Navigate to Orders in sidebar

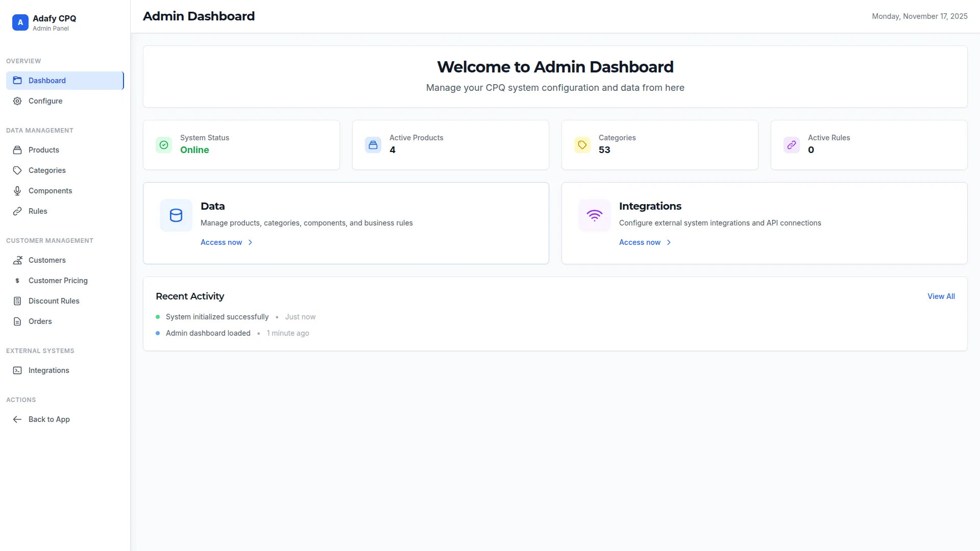click(40, 321)
